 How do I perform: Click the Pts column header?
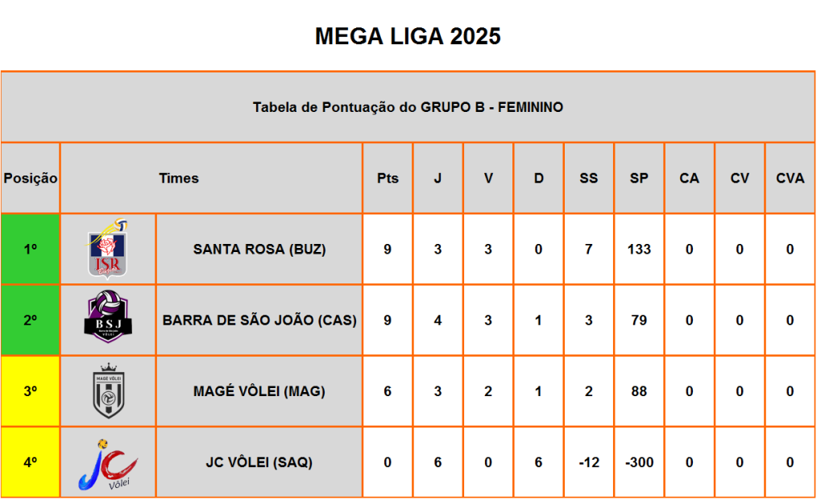(388, 178)
